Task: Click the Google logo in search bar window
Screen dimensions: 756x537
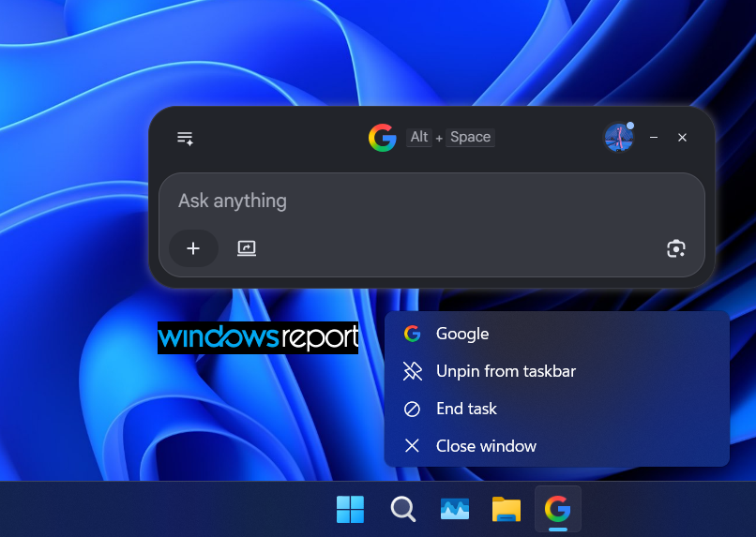Action: (383, 138)
